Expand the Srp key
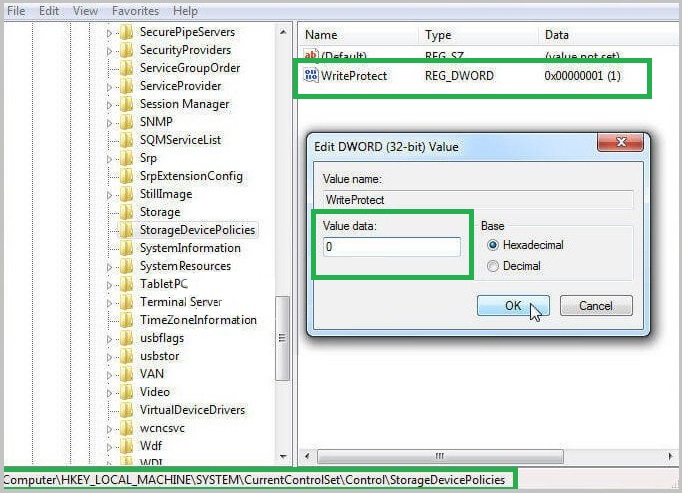This screenshot has width=682, height=493. [109, 159]
